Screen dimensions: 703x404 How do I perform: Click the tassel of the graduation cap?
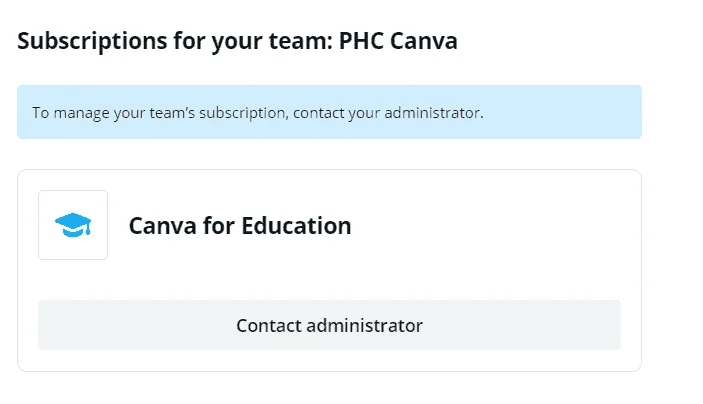point(88,228)
